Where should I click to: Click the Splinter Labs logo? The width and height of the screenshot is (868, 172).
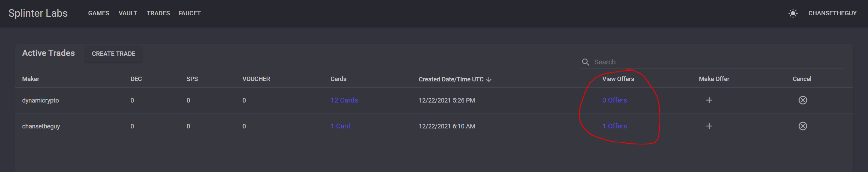(38, 13)
